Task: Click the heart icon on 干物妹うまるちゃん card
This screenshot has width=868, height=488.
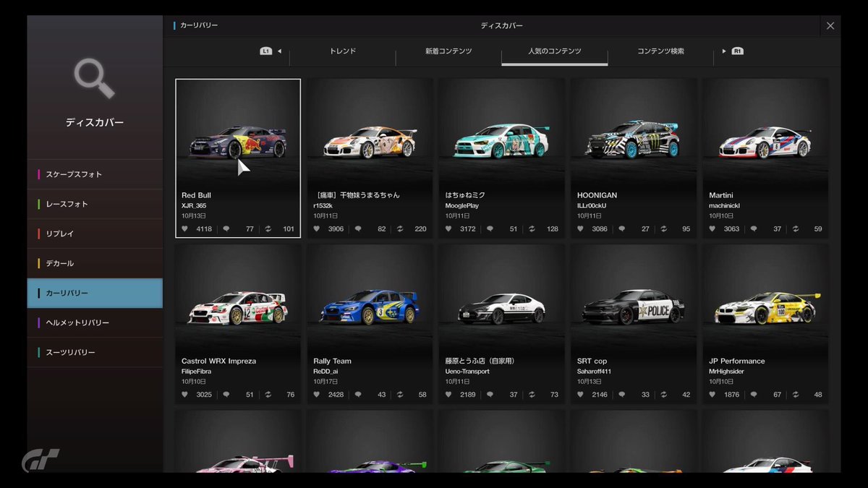Action: [316, 229]
